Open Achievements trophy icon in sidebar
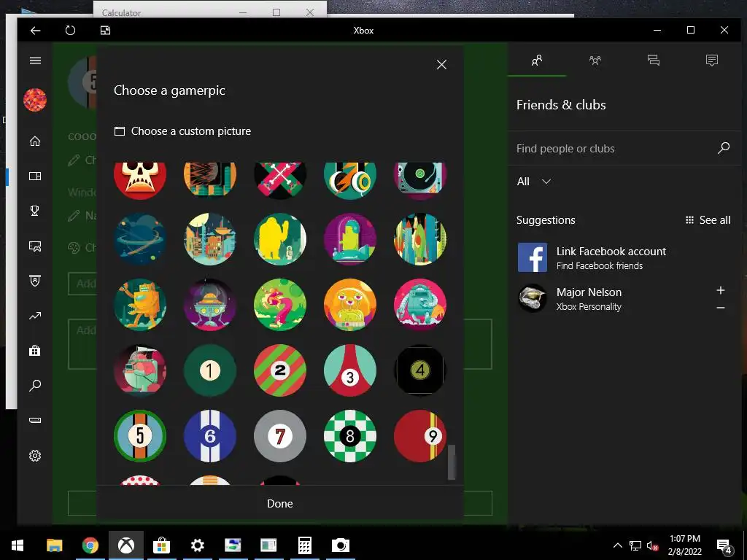The height and width of the screenshot is (560, 747). click(35, 211)
